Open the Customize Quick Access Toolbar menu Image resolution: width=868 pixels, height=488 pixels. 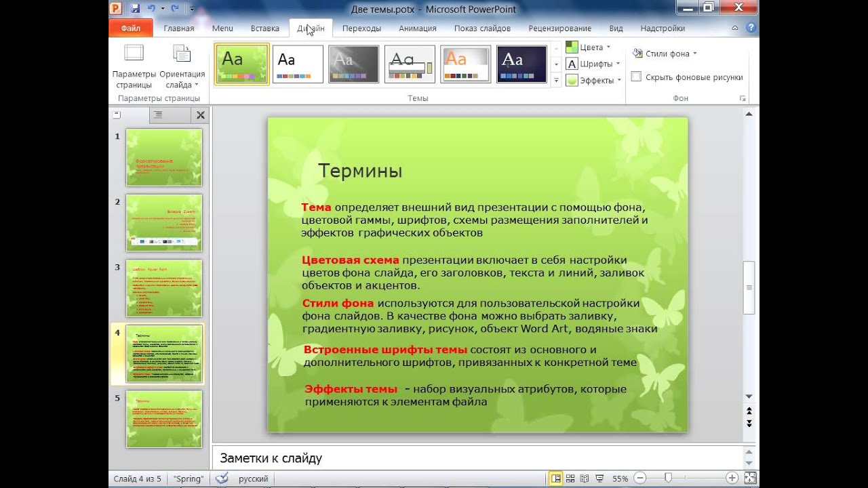pos(193,9)
